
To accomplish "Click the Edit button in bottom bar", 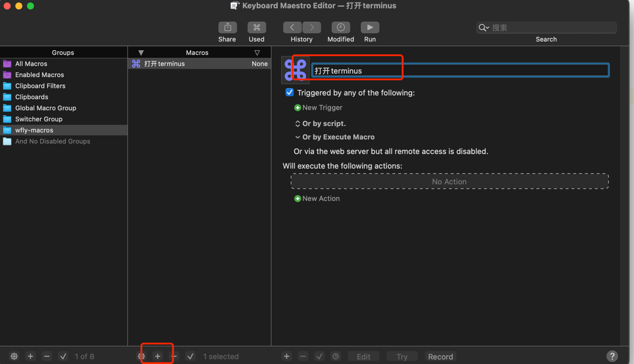I will (x=364, y=356).
